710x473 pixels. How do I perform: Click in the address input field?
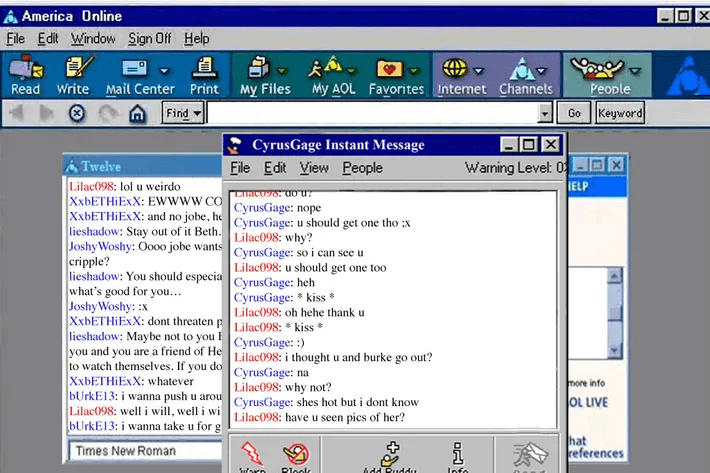372,113
